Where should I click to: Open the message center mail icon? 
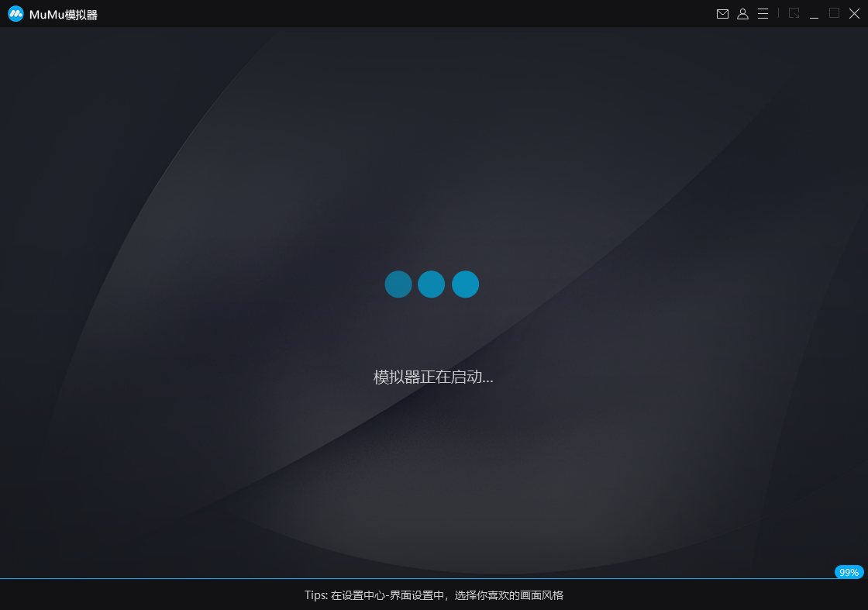722,13
